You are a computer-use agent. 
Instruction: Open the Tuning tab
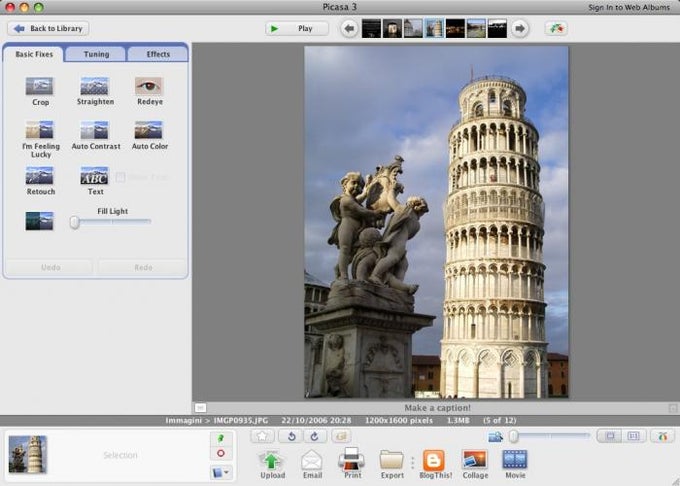point(96,54)
